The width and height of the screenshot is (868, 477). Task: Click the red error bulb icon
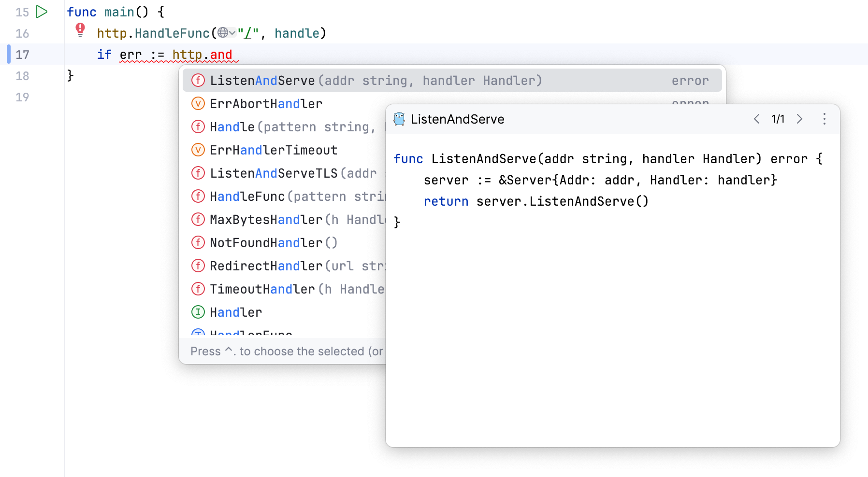[x=80, y=30]
